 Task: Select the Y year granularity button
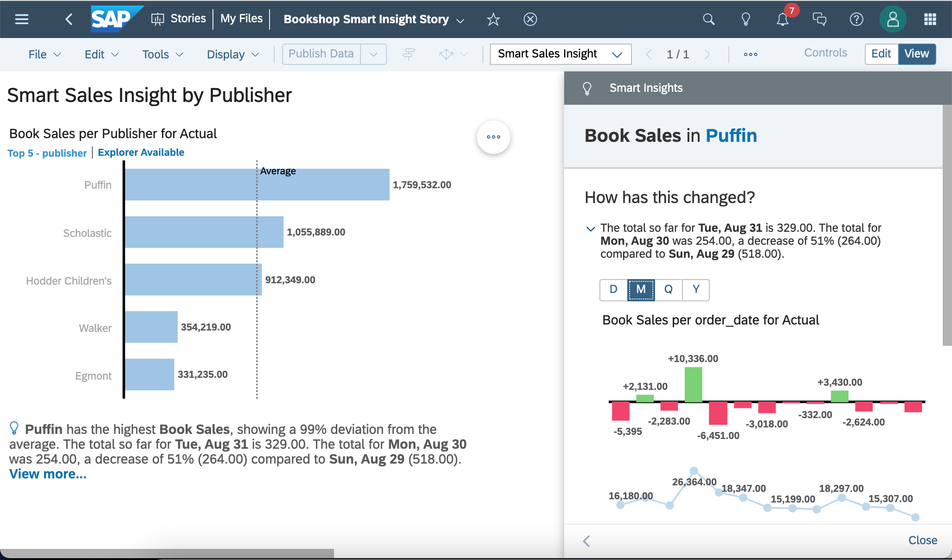696,290
